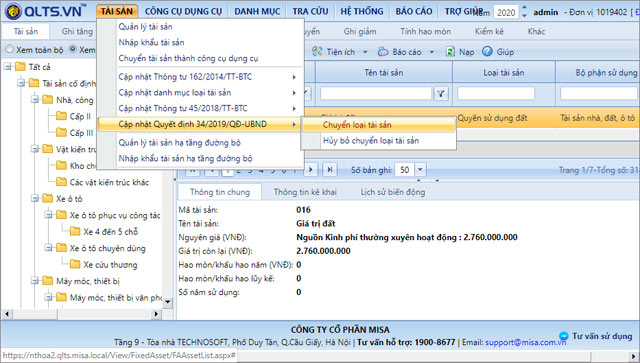
Task: Click the Tên tài sản filter field
Action: point(376,94)
